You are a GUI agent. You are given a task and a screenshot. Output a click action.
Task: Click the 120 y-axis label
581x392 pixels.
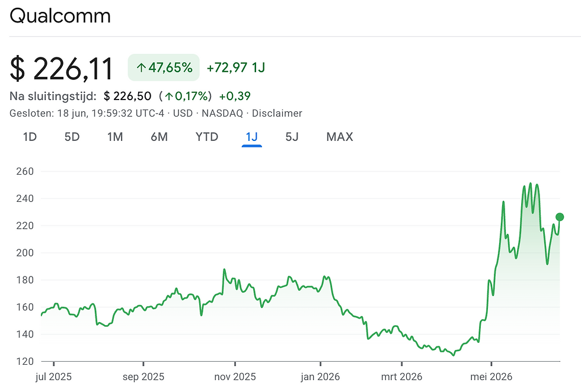pos(25,361)
